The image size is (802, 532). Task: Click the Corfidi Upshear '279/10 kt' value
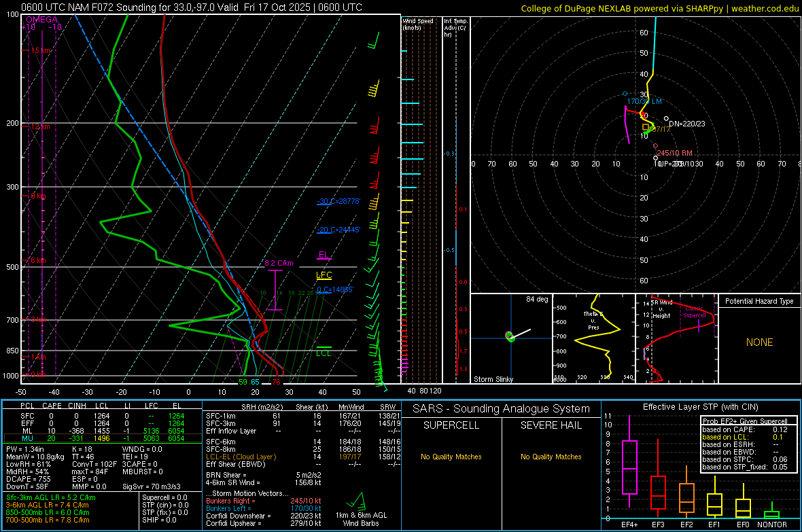305,523
